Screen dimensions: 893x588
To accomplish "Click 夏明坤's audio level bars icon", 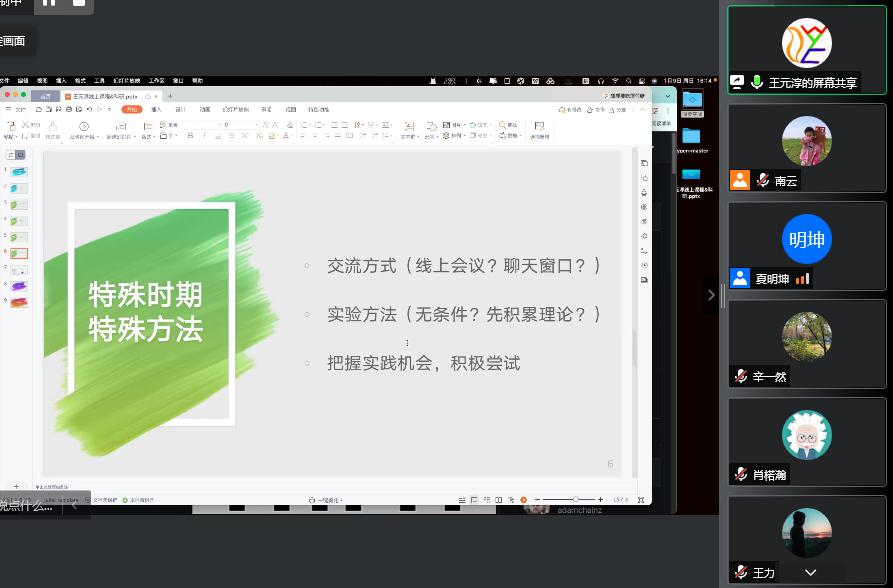I will tap(802, 279).
